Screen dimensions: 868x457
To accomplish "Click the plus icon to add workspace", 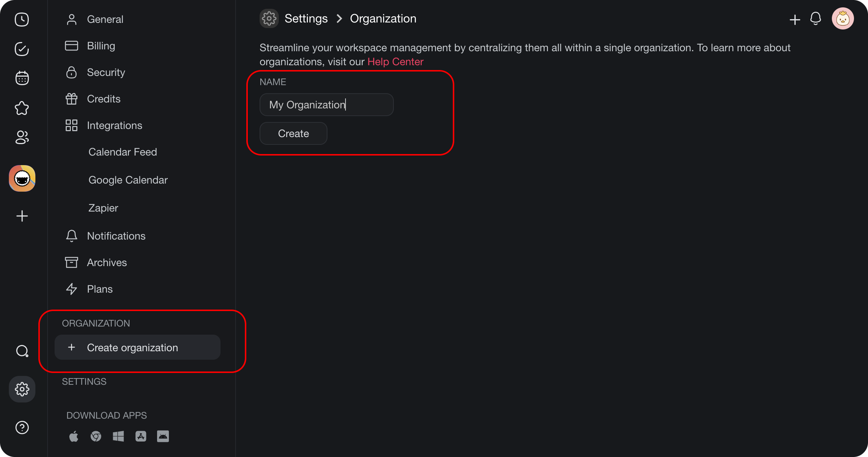I will point(22,216).
